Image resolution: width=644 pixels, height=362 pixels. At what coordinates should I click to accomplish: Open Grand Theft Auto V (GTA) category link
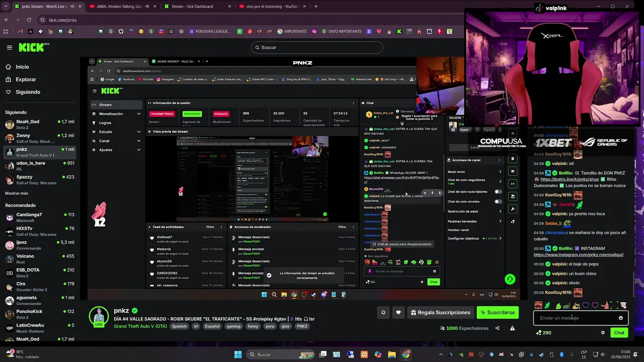[x=140, y=326]
